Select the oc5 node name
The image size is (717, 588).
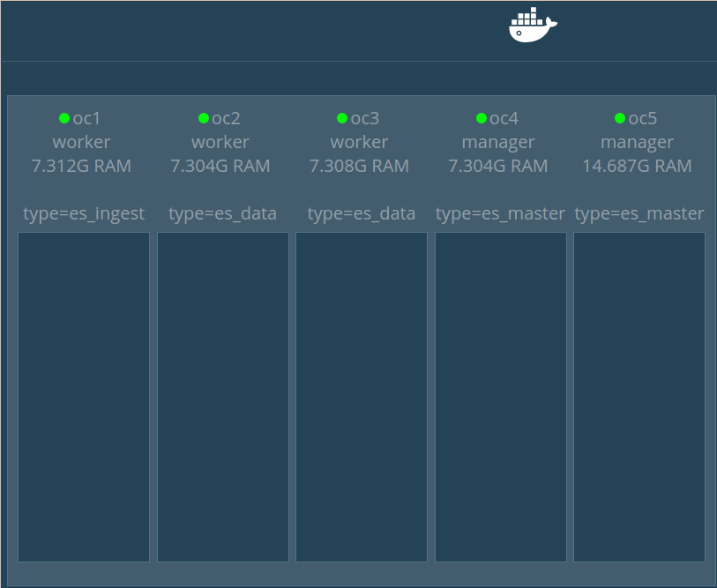pyautogui.click(x=643, y=119)
